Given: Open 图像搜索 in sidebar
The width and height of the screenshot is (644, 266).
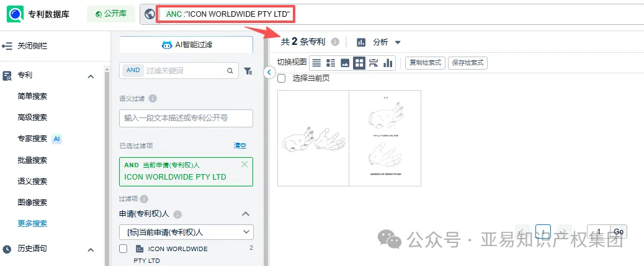Looking at the screenshot, I should point(32,203).
